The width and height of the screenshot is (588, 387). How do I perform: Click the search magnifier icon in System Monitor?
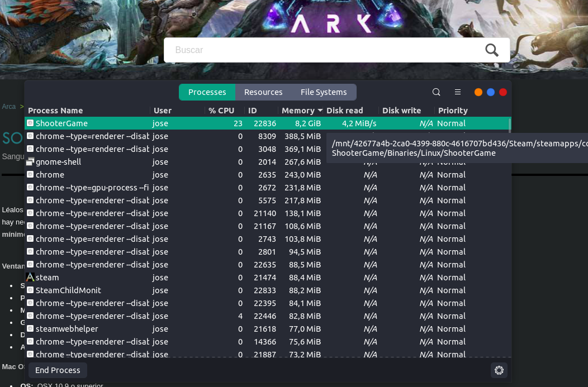[437, 92]
